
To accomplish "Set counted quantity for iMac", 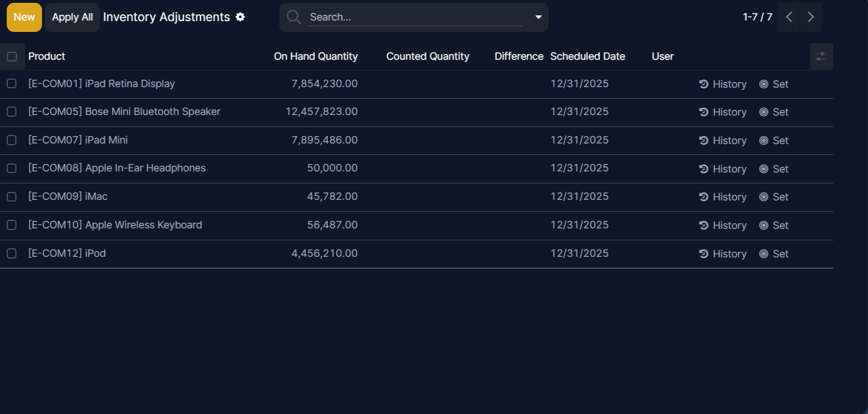I will (774, 197).
